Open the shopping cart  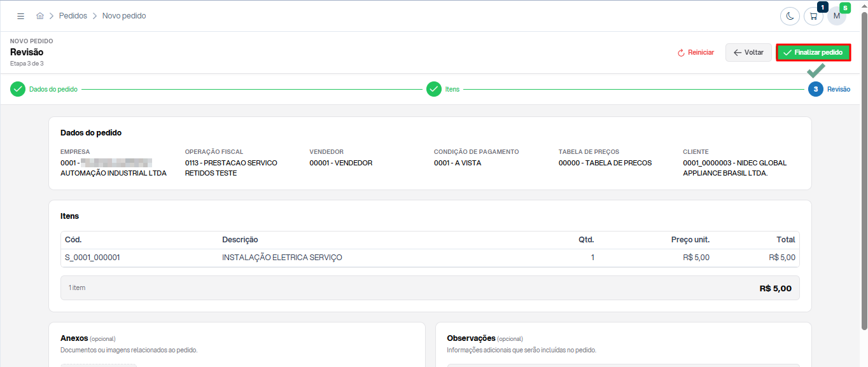tap(813, 16)
